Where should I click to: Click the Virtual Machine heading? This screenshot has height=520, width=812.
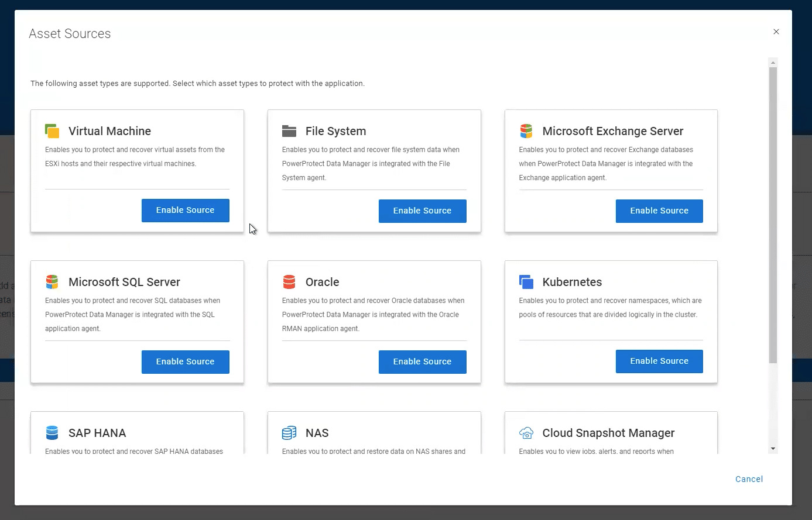(x=109, y=131)
